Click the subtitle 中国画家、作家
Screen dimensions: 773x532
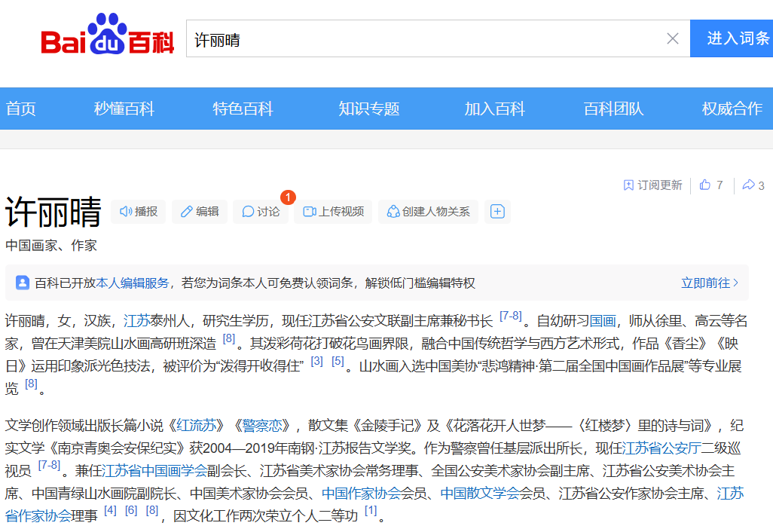(x=51, y=245)
